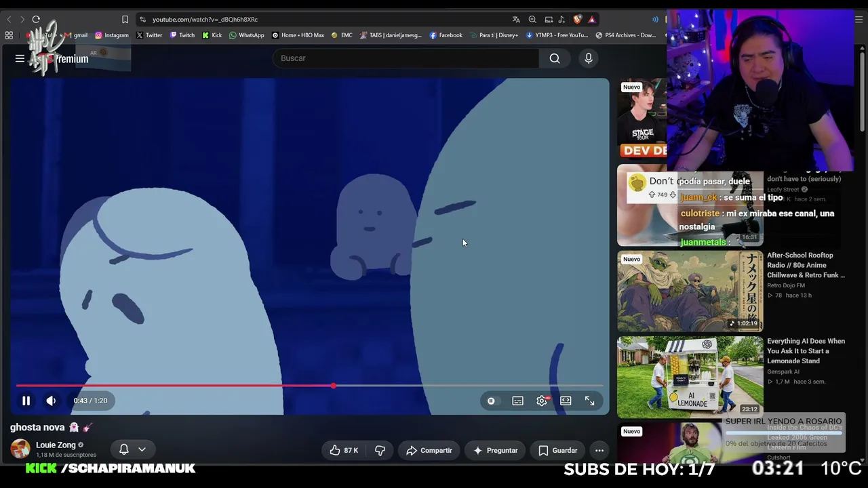Open the Twitch bookmark
This screenshot has height=488, width=868.
coord(182,35)
